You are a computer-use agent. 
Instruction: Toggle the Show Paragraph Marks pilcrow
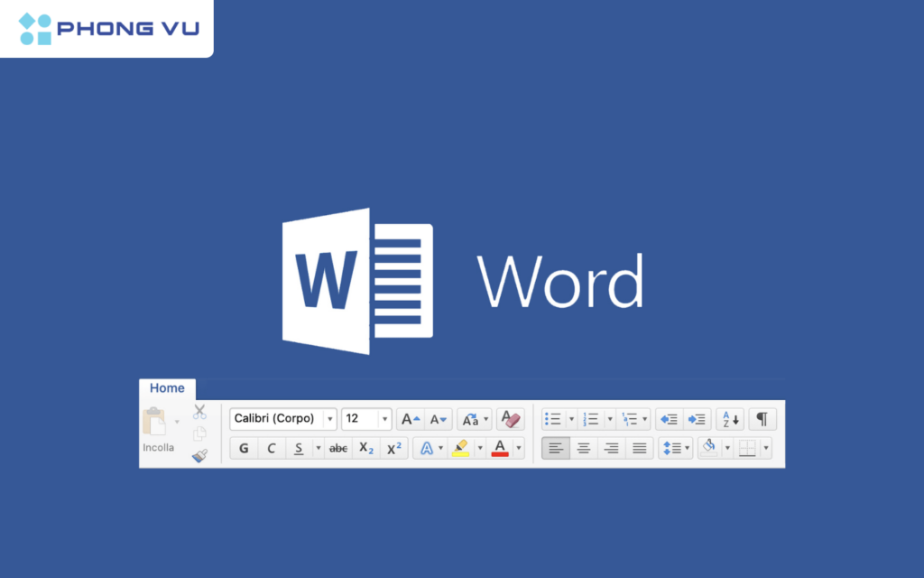[x=762, y=419]
